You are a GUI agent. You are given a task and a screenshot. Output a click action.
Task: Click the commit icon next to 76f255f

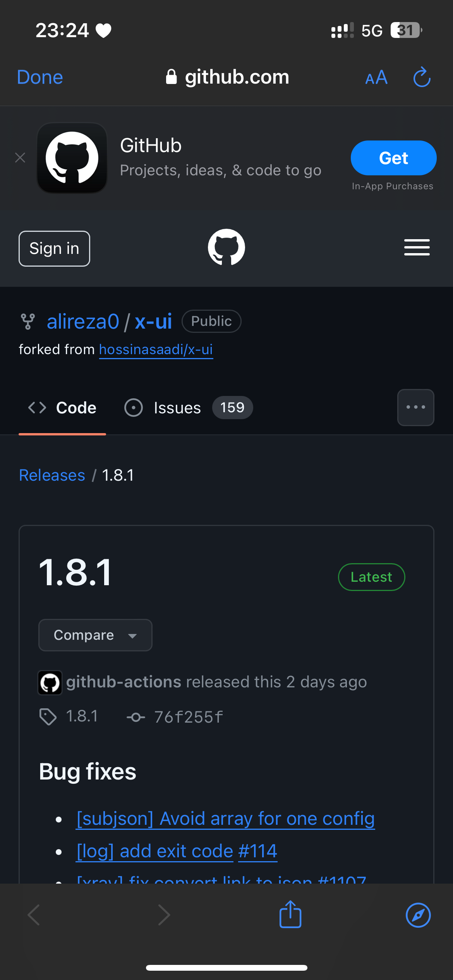[136, 716]
